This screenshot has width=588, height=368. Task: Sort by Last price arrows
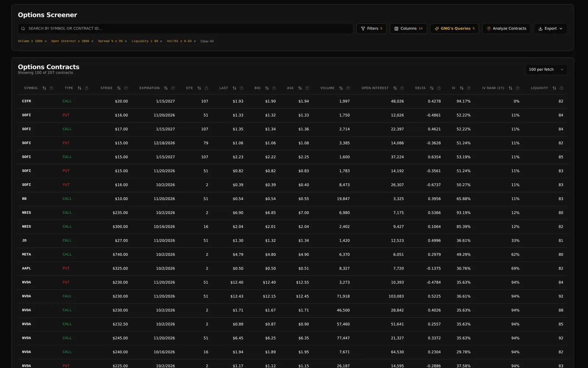[234, 88]
